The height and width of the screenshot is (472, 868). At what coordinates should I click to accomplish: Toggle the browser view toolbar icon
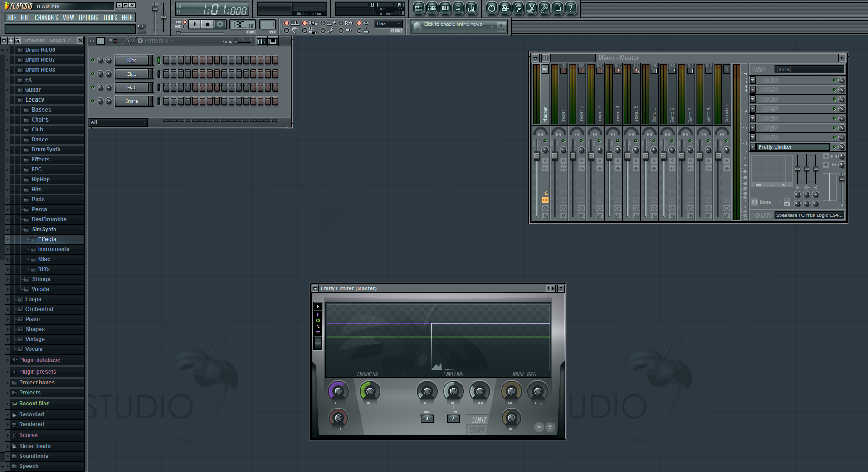(458, 8)
